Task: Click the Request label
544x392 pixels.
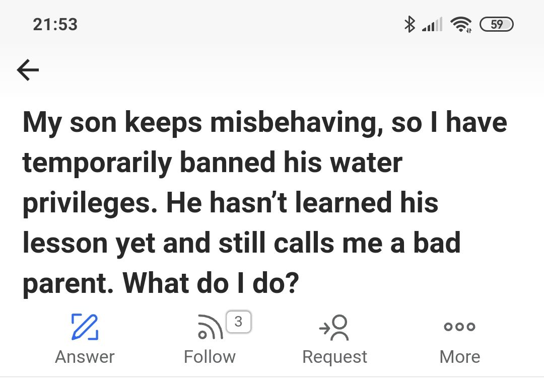Action: pos(334,357)
